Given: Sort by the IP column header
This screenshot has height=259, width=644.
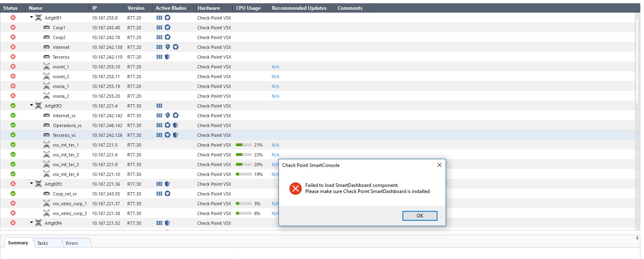Looking at the screenshot, I should 107,8.
